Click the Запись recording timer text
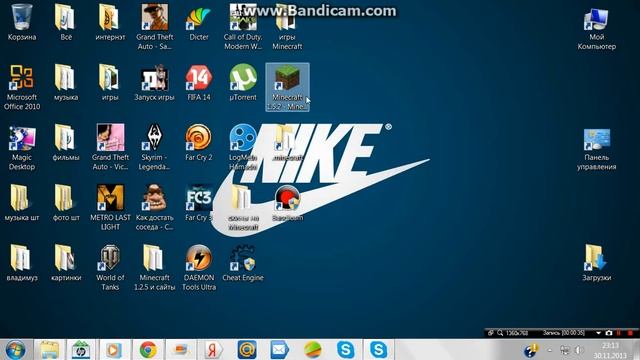 pyautogui.click(x=563, y=333)
